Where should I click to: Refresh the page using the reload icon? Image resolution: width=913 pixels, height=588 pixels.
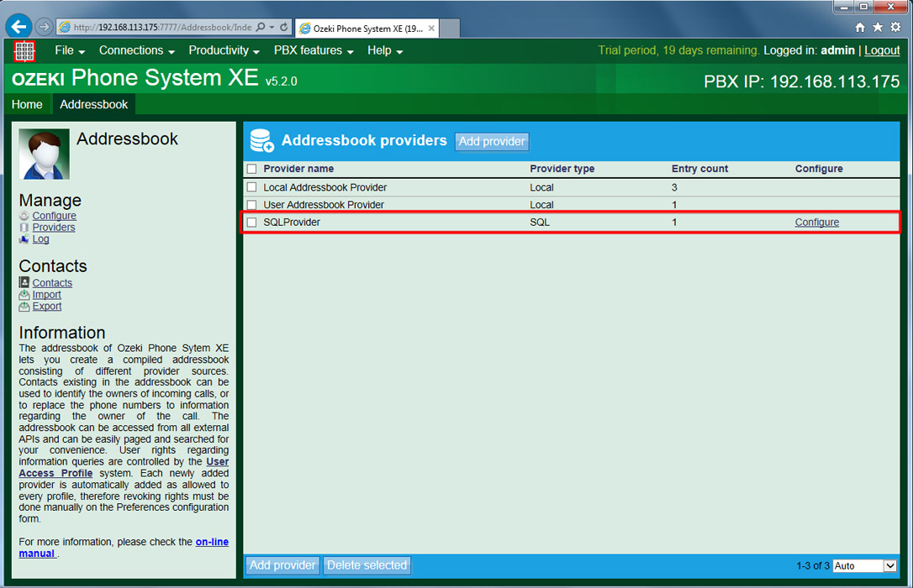tap(283, 27)
